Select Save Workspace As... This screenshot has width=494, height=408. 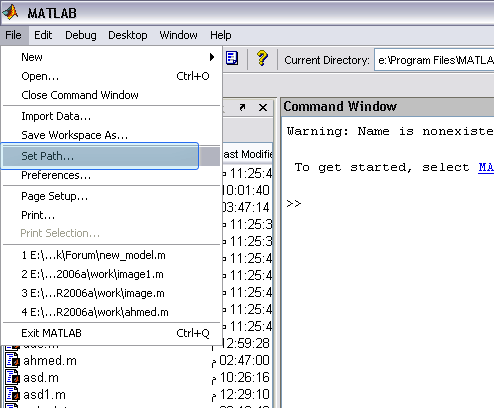[111, 135]
